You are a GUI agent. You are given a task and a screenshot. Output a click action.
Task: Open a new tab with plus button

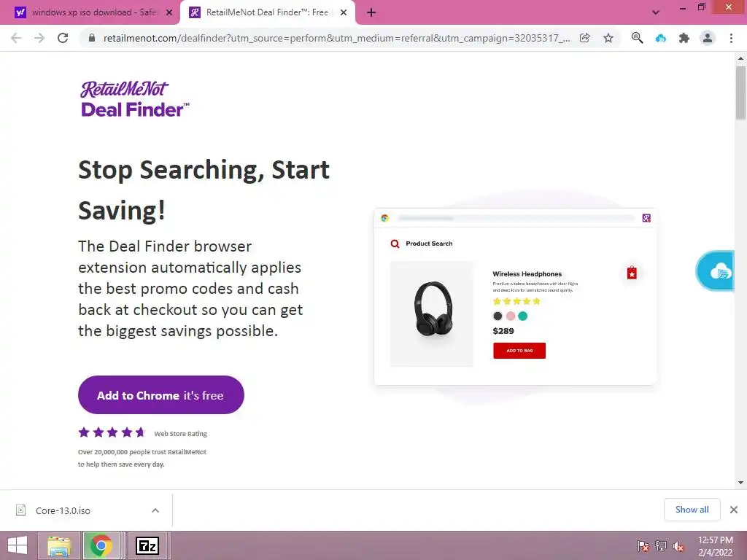(x=371, y=13)
